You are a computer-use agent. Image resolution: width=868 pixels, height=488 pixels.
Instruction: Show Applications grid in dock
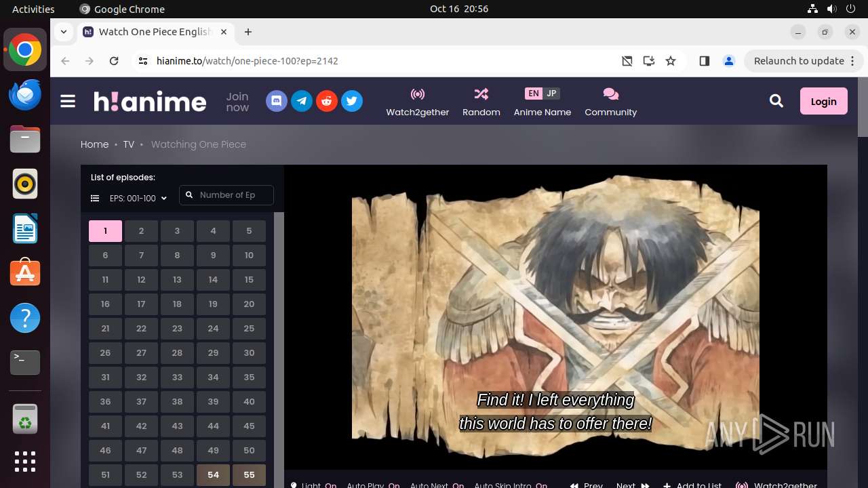[25, 462]
